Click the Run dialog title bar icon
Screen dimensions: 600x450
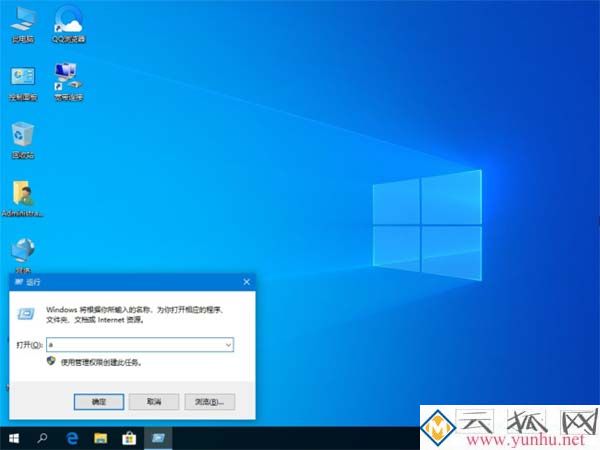point(19,282)
